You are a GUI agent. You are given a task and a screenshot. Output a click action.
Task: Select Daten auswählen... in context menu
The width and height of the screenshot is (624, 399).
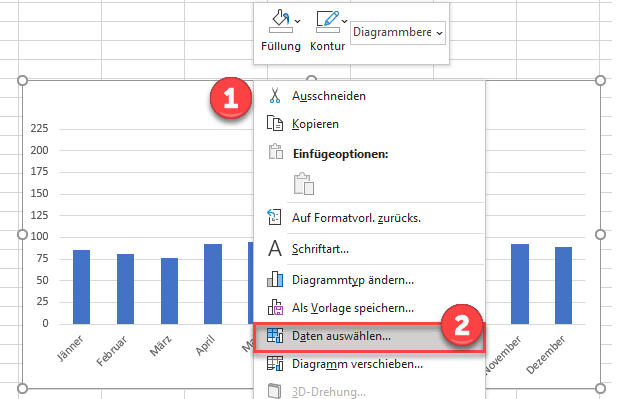(x=369, y=336)
